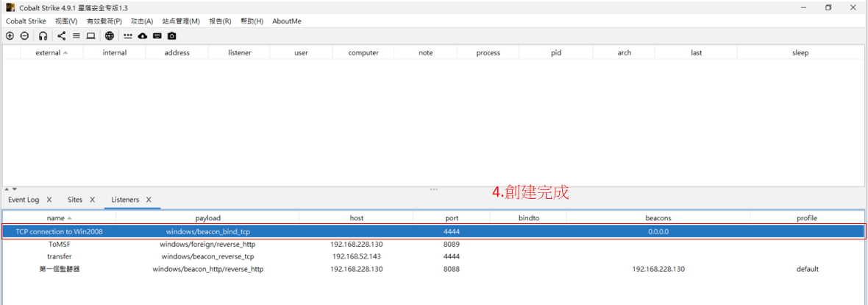Open screenshots camera icon

click(x=172, y=36)
